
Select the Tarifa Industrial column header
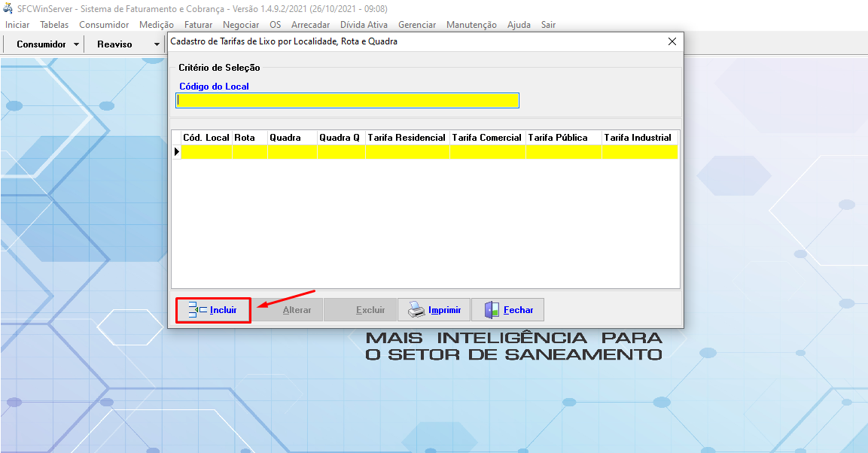(x=638, y=138)
